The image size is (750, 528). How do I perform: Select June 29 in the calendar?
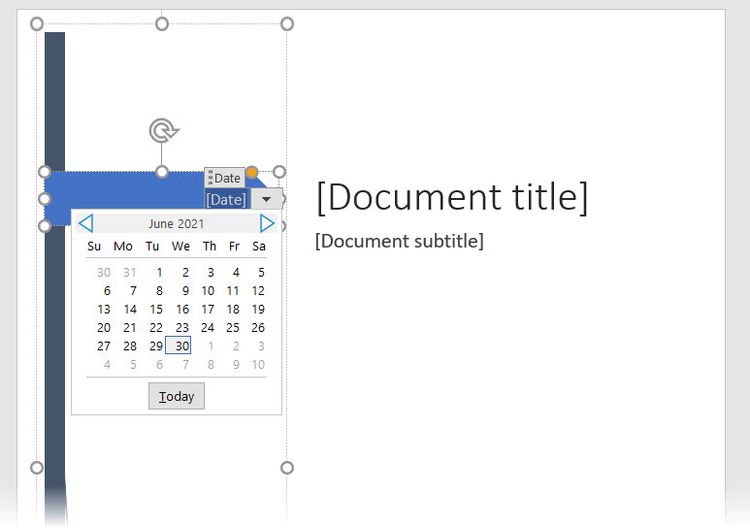156,346
